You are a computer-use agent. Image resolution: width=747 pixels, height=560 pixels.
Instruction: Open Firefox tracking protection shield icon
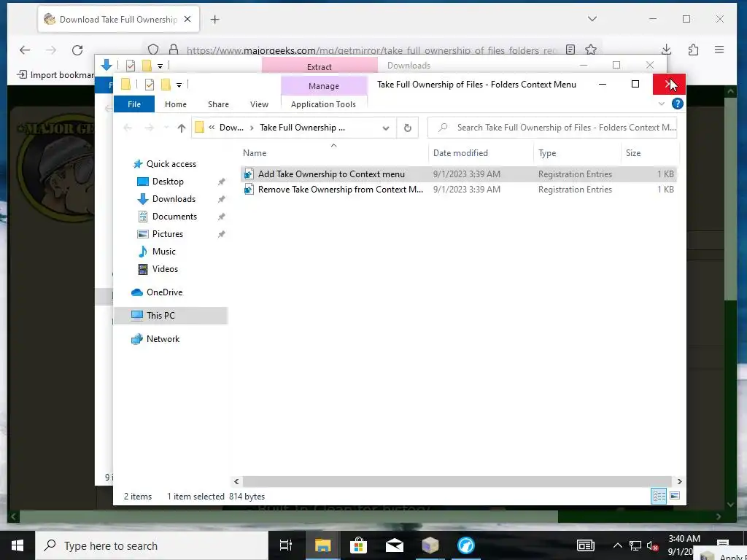[153, 50]
